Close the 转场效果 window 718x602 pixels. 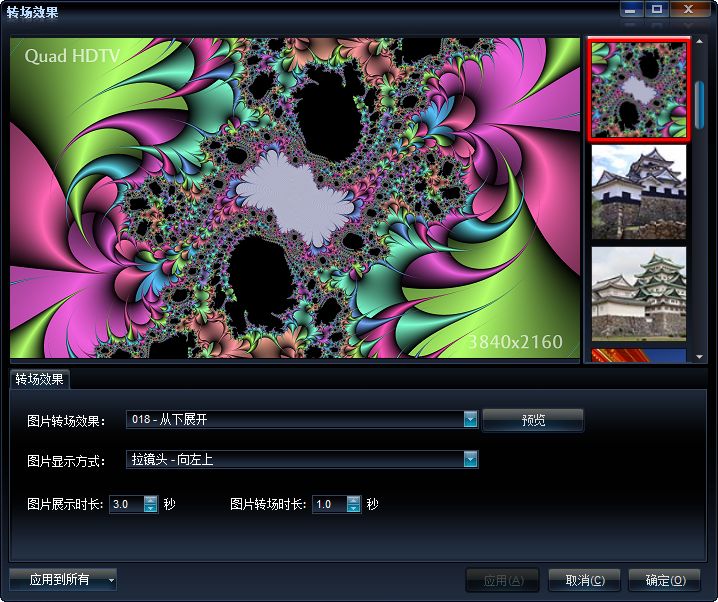pyautogui.click(x=688, y=9)
